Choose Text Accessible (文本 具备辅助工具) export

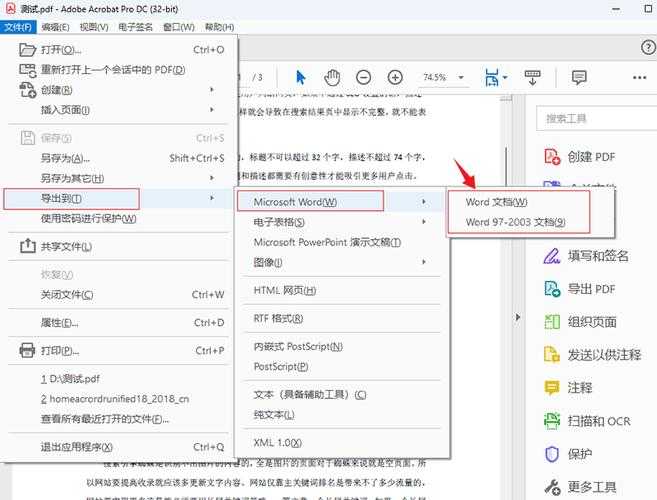pyautogui.click(x=310, y=395)
